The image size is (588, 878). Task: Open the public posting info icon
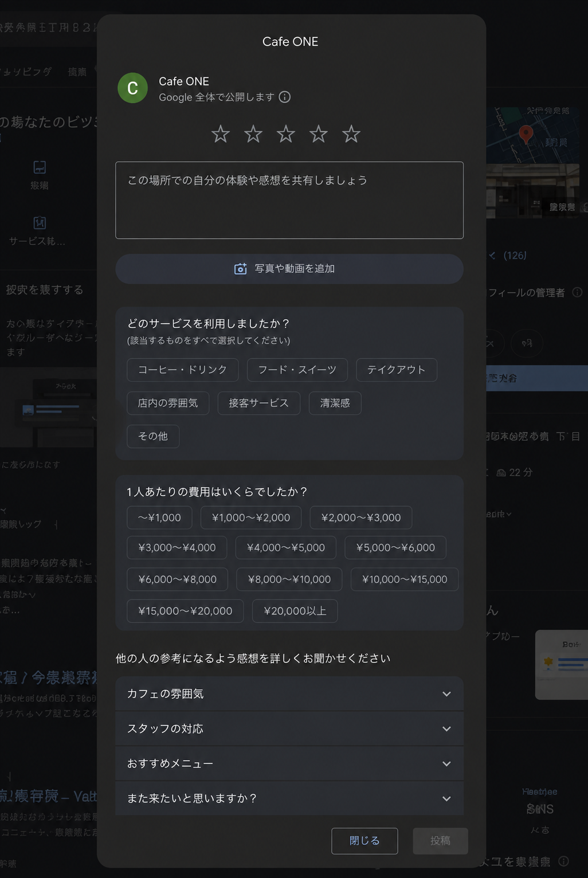(285, 97)
